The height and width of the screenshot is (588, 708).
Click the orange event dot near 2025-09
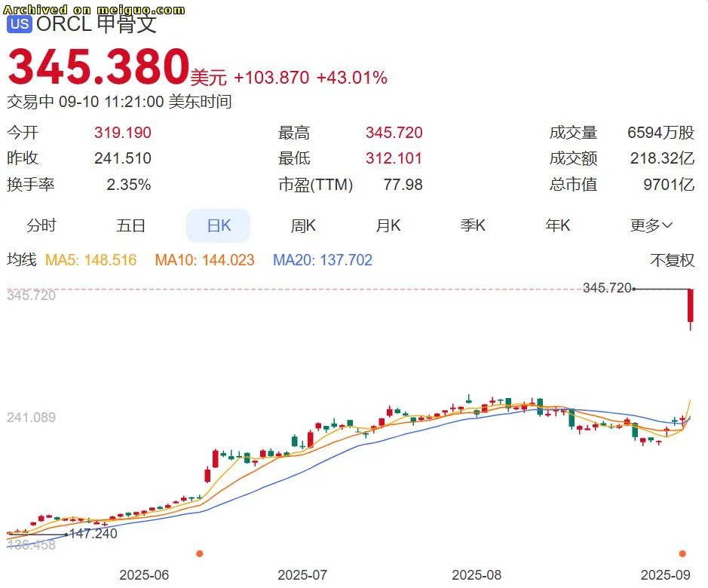pos(682,553)
